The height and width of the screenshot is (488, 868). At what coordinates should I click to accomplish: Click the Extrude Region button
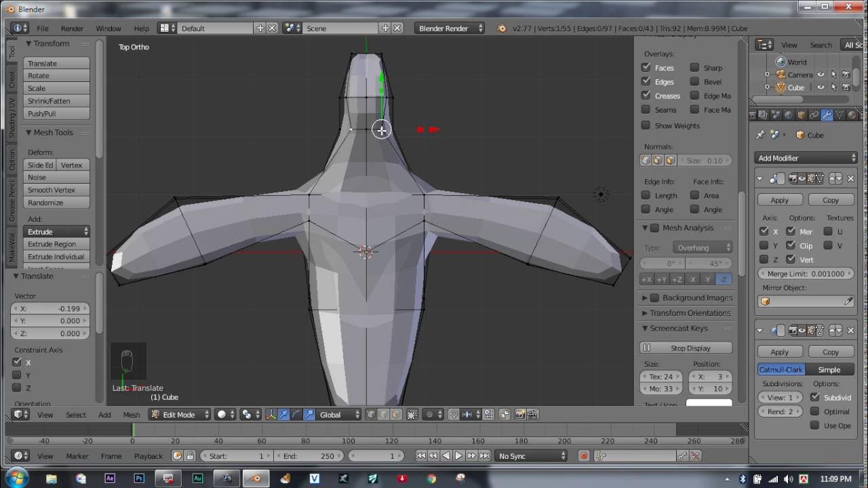tap(57, 244)
